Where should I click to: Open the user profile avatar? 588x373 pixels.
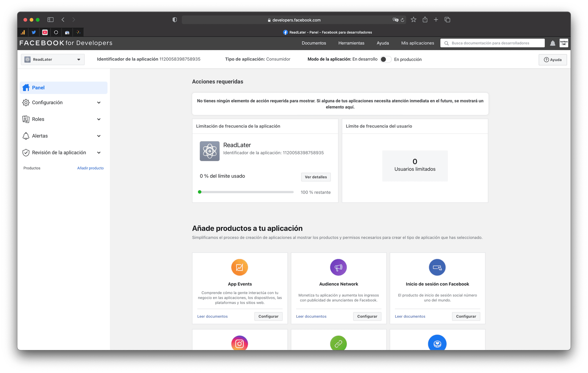(564, 43)
